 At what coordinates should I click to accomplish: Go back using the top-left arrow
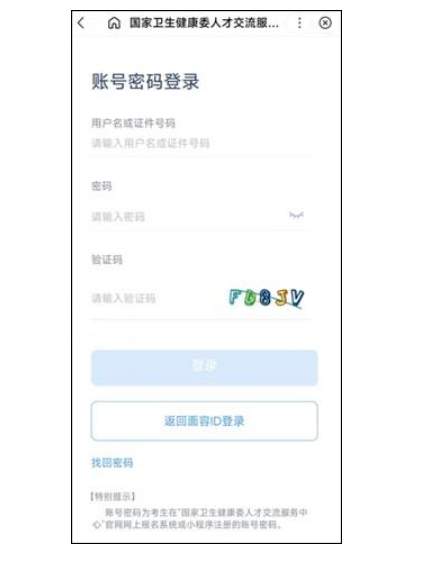point(81,23)
